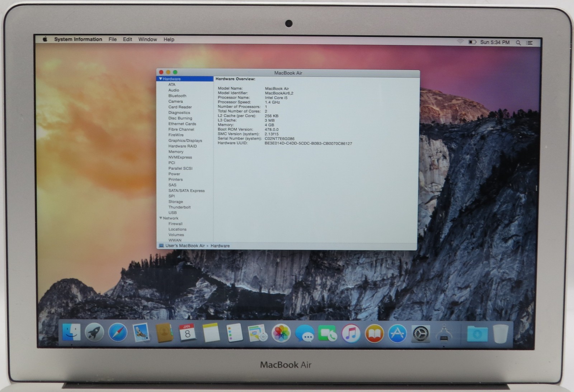Image resolution: width=574 pixels, height=392 pixels.
Task: Collapse the Network disclosure triangle
Action: tap(161, 218)
